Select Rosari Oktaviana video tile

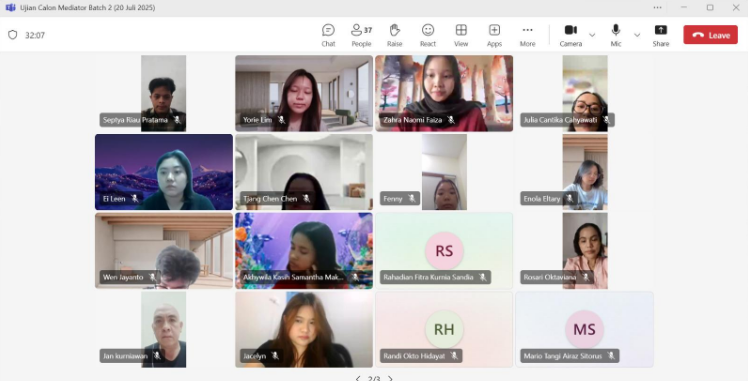click(x=584, y=250)
